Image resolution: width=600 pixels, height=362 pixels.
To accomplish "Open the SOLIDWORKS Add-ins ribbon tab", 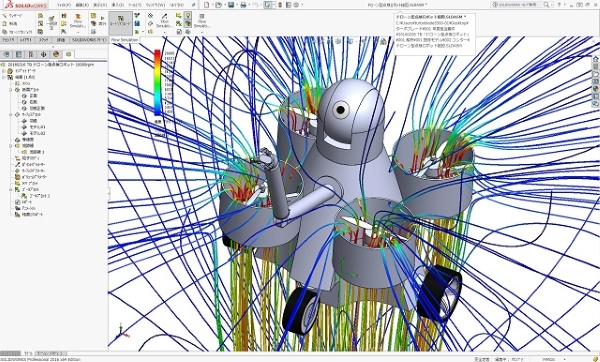I will tap(89, 40).
